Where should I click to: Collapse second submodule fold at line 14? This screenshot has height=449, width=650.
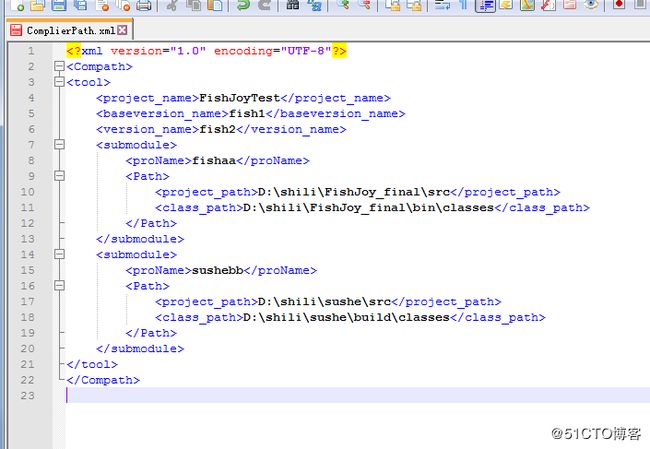tap(59, 255)
